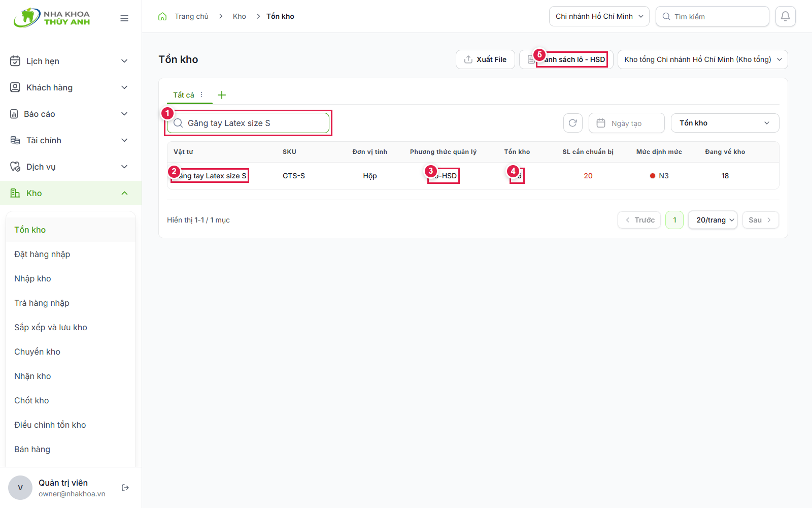
Task: Expand the Khách hàng menu
Action: (x=71, y=87)
